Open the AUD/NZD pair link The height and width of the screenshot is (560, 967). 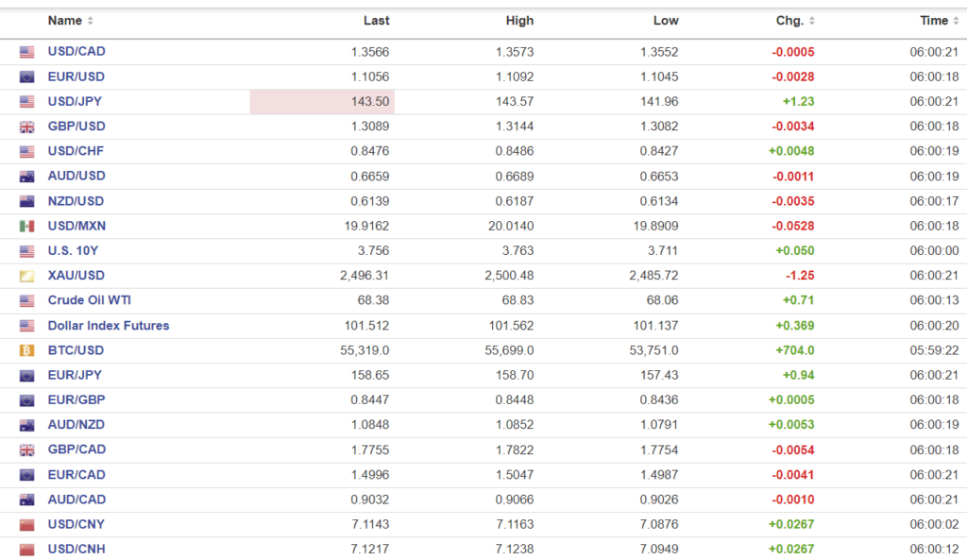tap(76, 425)
